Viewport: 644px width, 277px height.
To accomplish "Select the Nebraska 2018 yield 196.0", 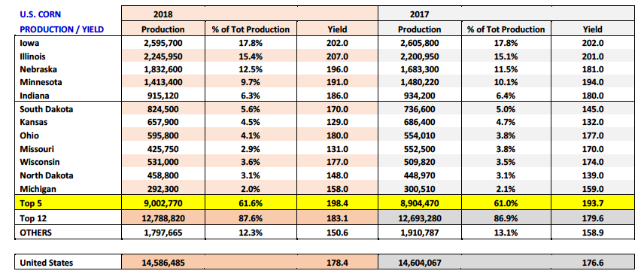I will [337, 69].
